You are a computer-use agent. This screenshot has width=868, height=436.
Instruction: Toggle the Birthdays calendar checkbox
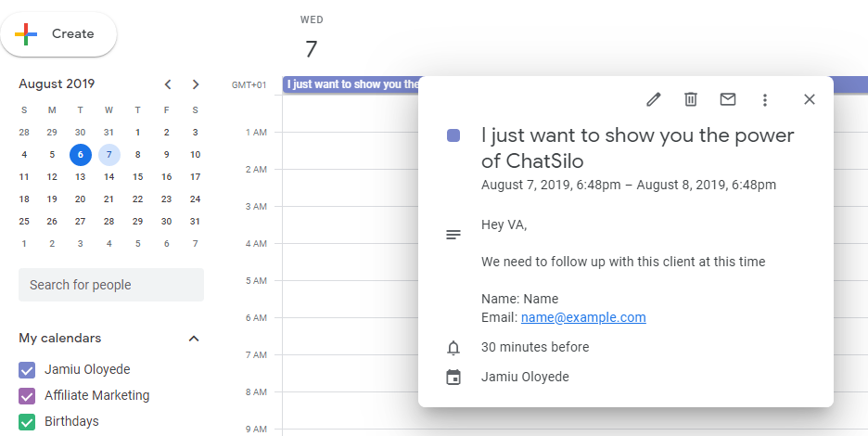(27, 421)
